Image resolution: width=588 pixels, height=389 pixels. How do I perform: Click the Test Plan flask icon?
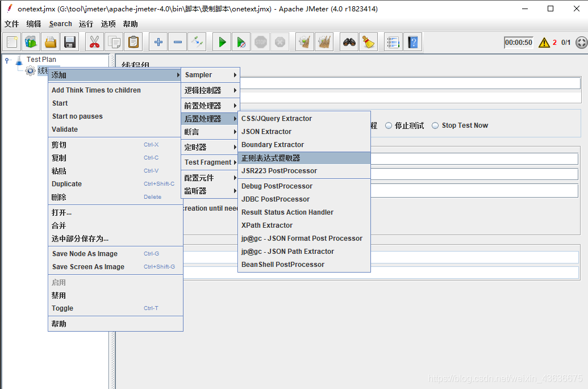pyautogui.click(x=19, y=60)
